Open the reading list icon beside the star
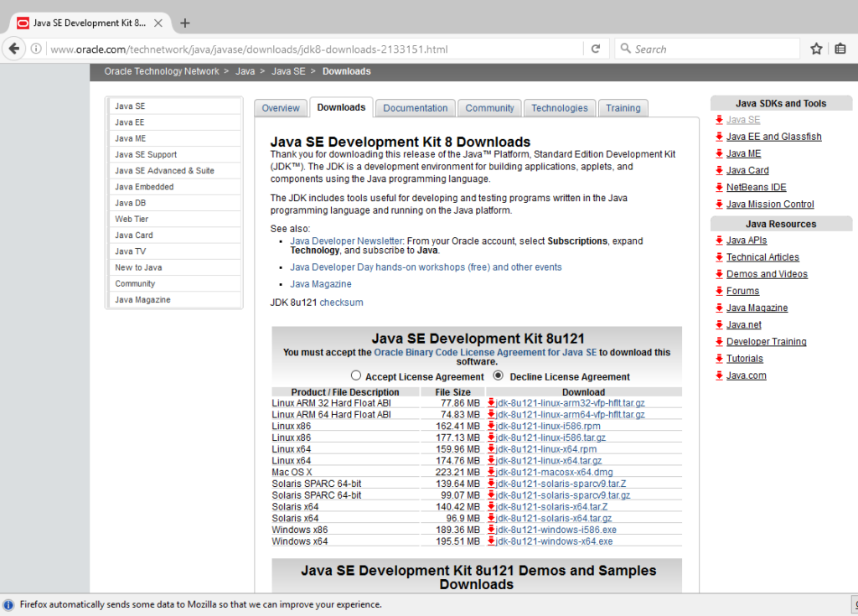 pyautogui.click(x=840, y=49)
